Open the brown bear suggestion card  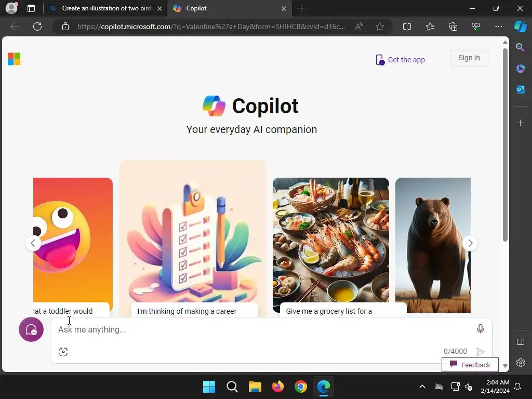[433, 245]
